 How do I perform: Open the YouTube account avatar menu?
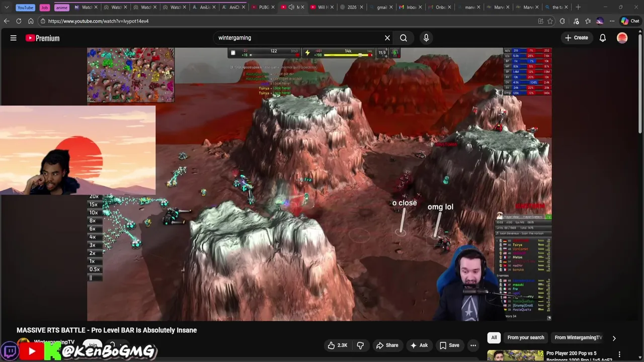point(622,38)
